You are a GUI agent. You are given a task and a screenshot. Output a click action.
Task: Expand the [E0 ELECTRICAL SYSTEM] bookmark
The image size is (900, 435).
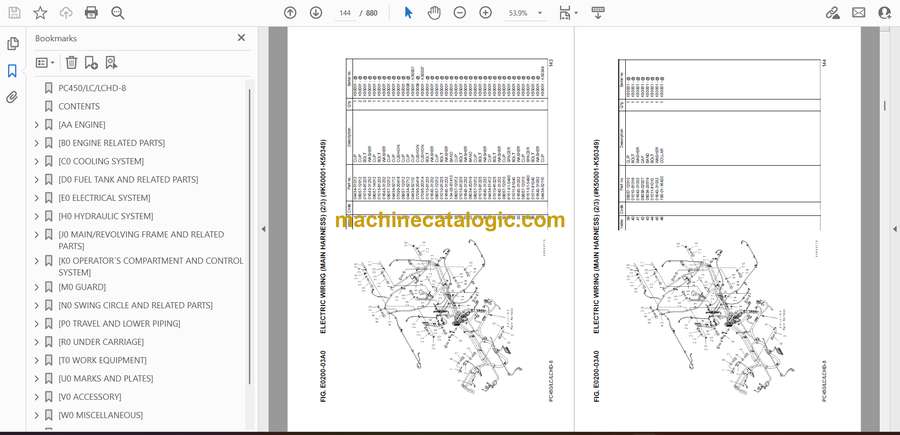(37, 198)
